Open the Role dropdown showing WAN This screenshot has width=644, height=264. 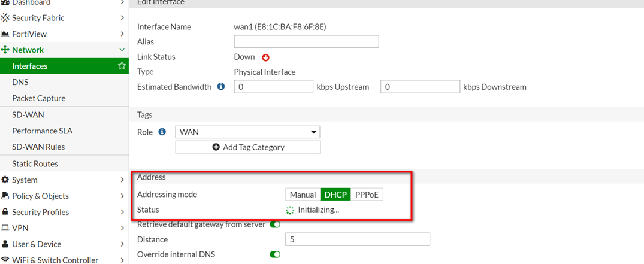pyautogui.click(x=247, y=132)
